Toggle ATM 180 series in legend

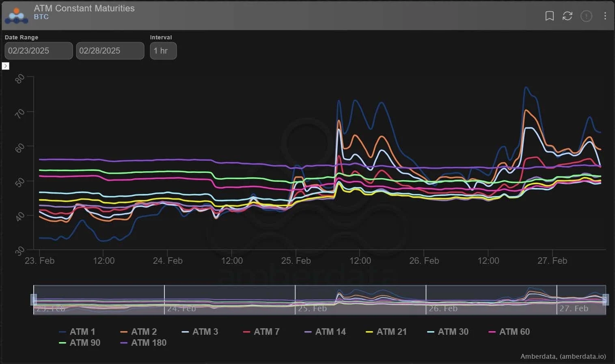(144, 342)
